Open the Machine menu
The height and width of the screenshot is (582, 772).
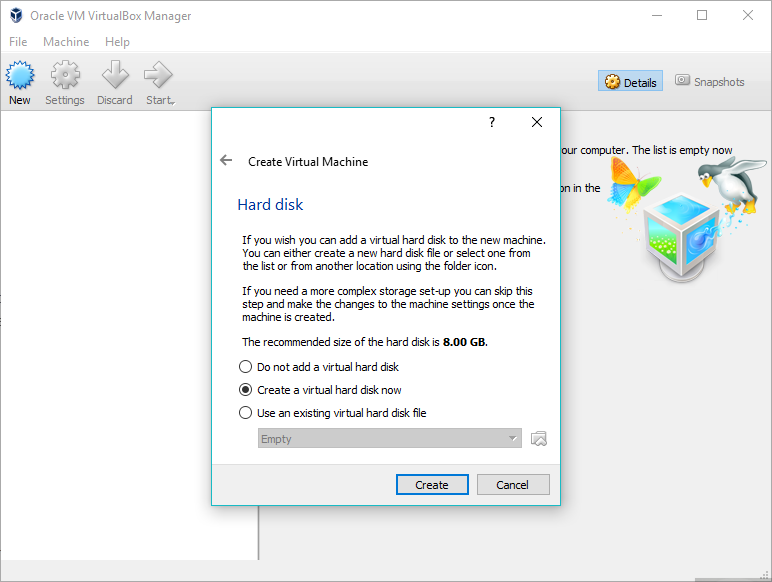point(66,42)
